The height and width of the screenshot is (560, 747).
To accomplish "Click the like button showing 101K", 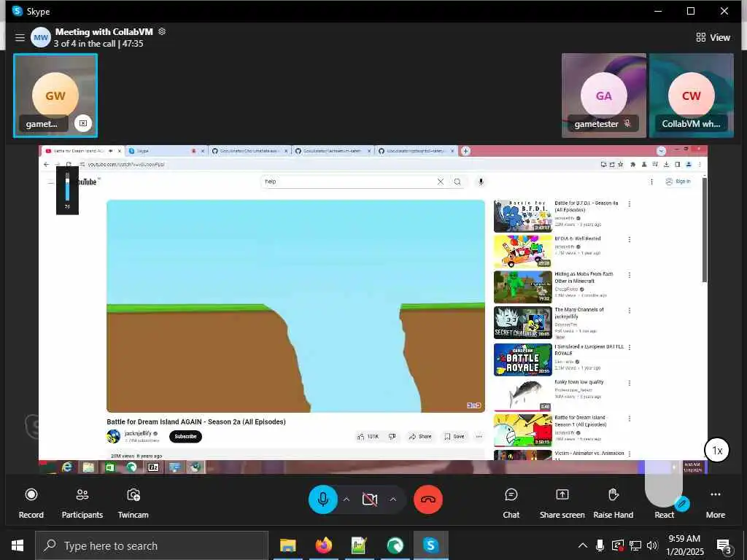I will point(368,436).
